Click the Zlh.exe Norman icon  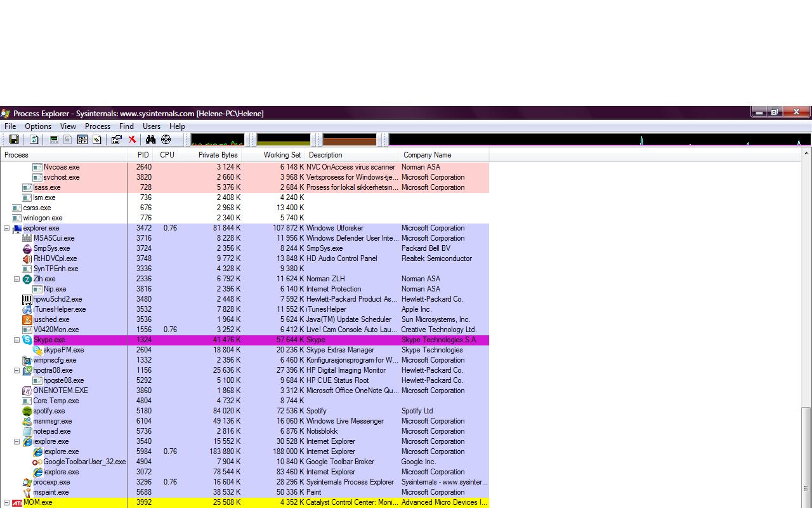tap(27, 279)
